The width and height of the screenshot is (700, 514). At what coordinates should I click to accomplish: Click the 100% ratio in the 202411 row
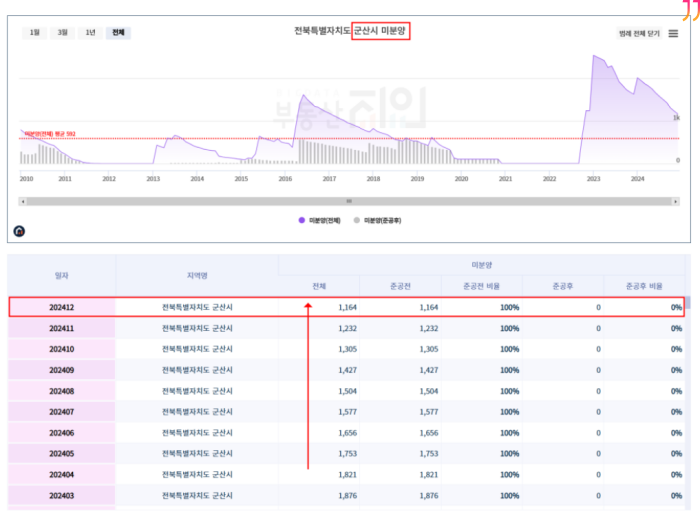[x=509, y=328]
